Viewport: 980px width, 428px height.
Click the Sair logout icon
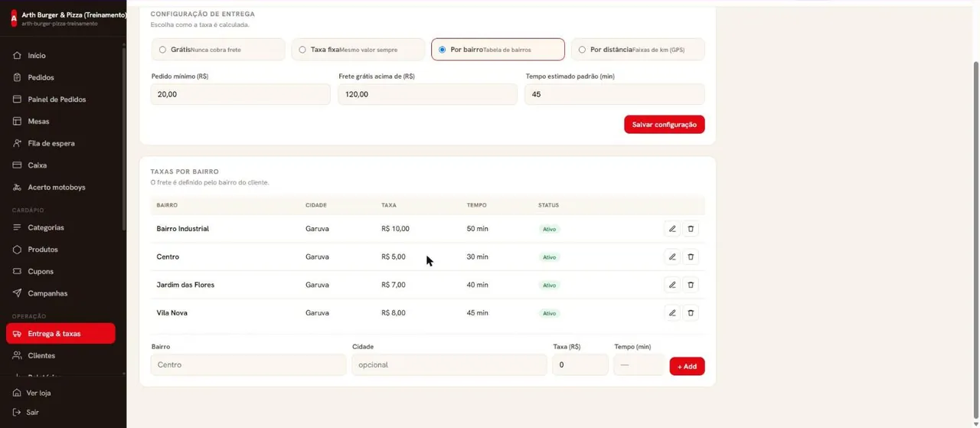point(17,412)
